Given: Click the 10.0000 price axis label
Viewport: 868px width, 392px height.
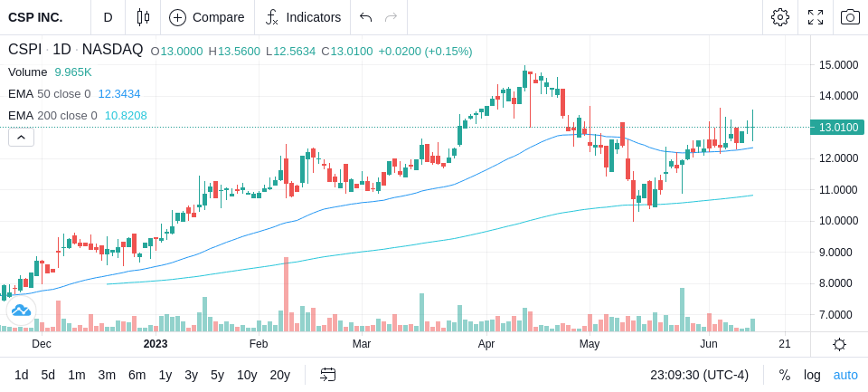Looking at the screenshot, I should [x=838, y=221].
